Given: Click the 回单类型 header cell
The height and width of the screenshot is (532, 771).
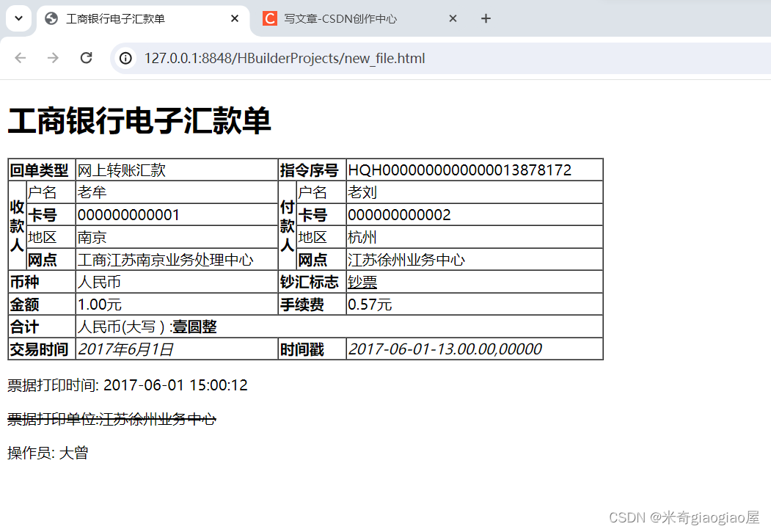Looking at the screenshot, I should (x=42, y=170).
